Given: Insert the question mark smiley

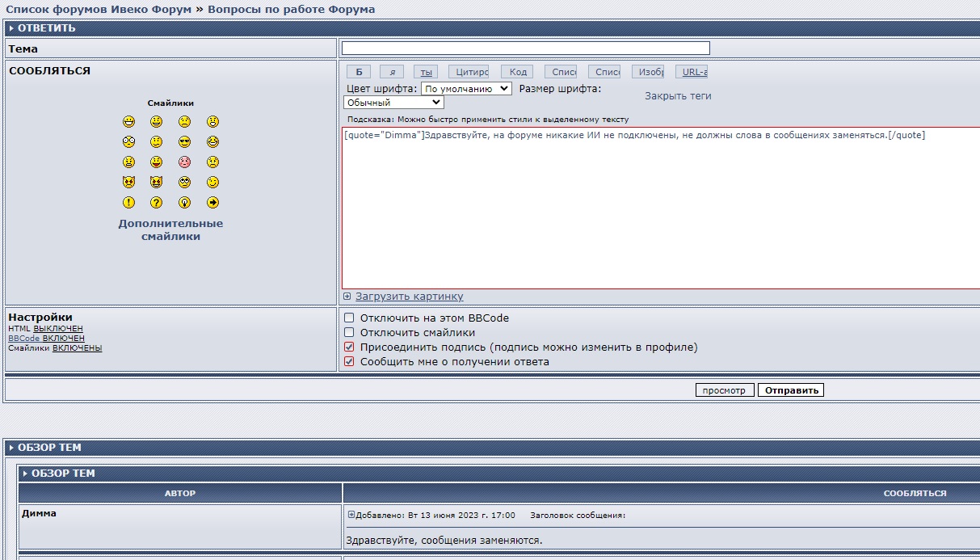Looking at the screenshot, I should 157,203.
